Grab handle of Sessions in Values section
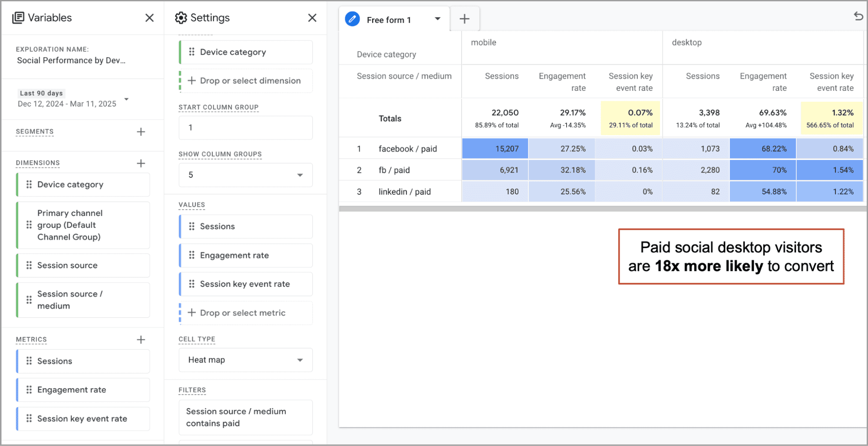 192,226
